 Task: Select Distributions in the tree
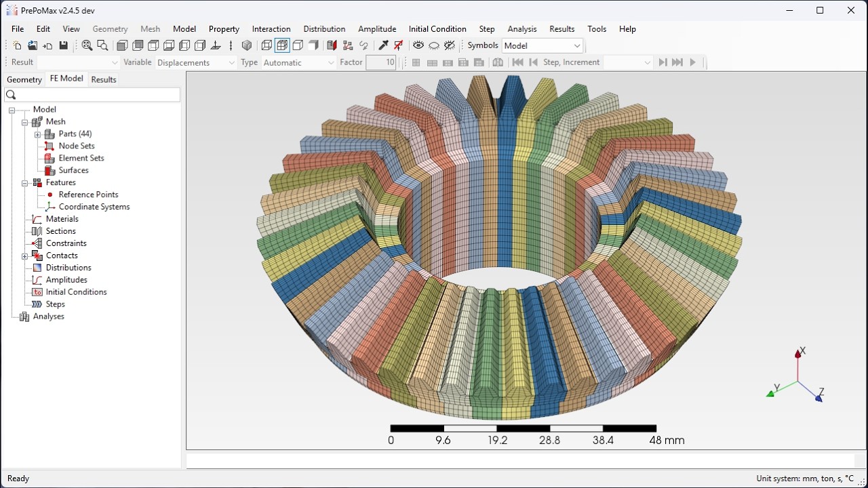click(68, 268)
